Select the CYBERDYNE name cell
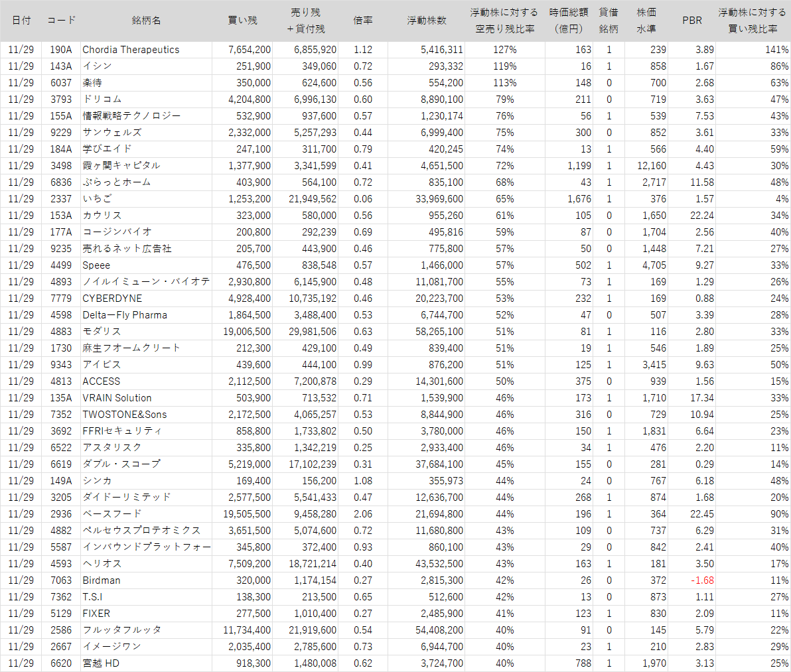This screenshot has height=672, width=791. (x=112, y=299)
